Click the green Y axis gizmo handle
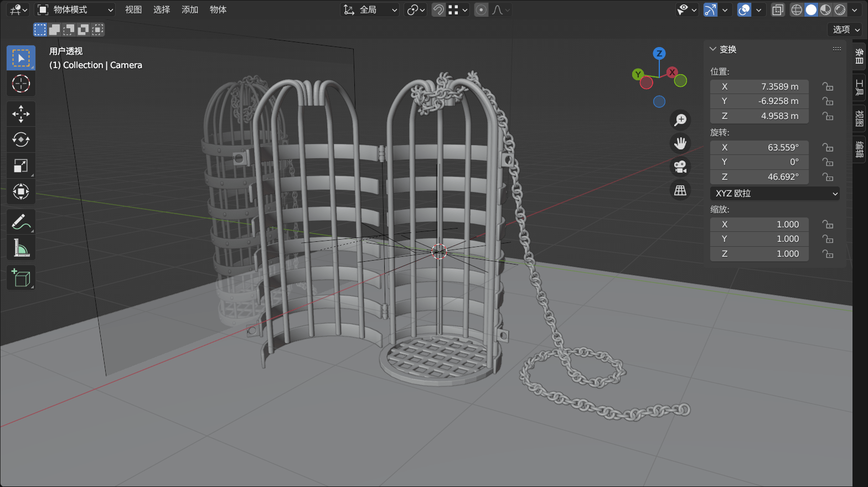 tap(638, 74)
